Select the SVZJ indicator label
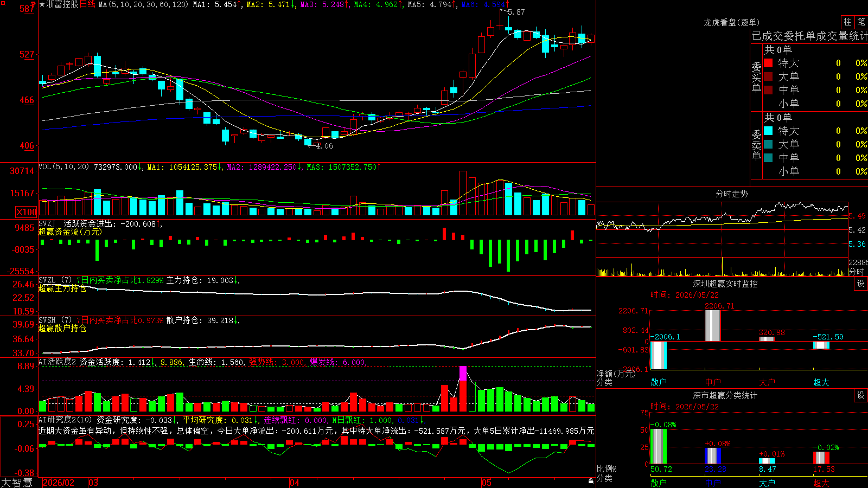The image size is (868, 488). 47,223
